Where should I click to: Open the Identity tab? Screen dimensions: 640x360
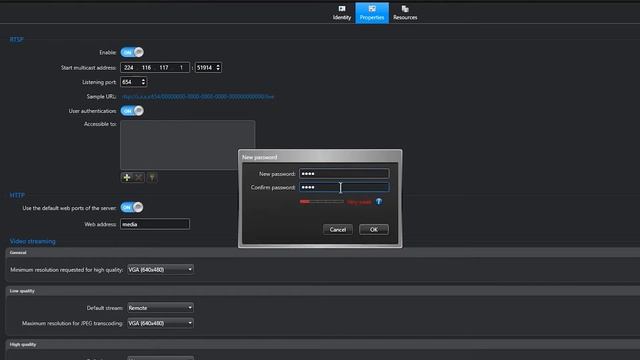pos(342,13)
